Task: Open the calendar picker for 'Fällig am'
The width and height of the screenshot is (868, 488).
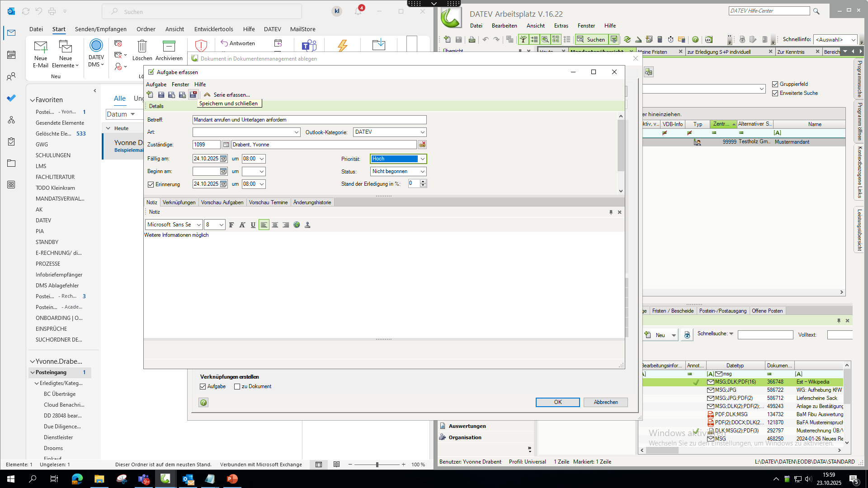Action: click(223, 159)
